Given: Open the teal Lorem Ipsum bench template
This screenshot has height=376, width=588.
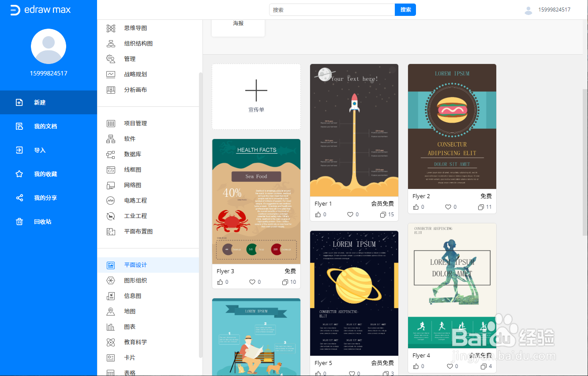Looking at the screenshot, I should [256, 337].
